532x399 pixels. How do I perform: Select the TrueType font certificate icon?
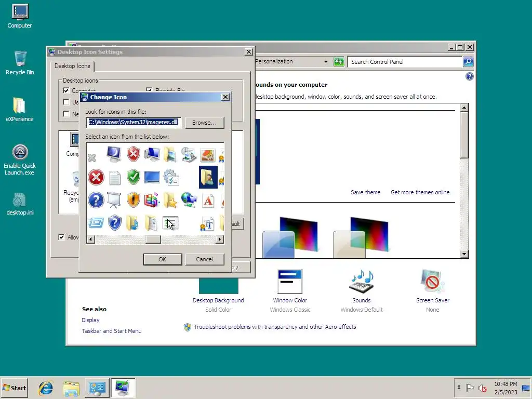207,224
